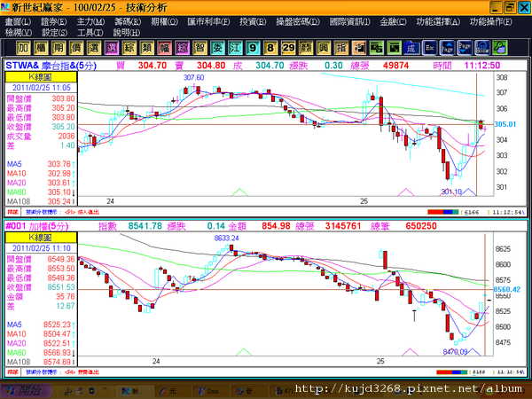Click the first green window-layout toolbar icon
This screenshot has width=532, height=399.
click(x=376, y=48)
